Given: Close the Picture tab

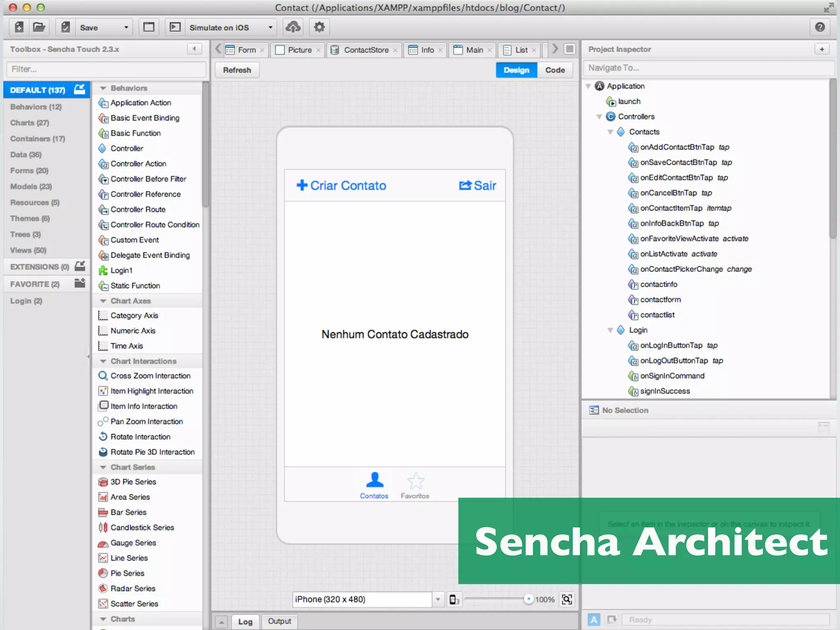Looking at the screenshot, I should click(318, 50).
